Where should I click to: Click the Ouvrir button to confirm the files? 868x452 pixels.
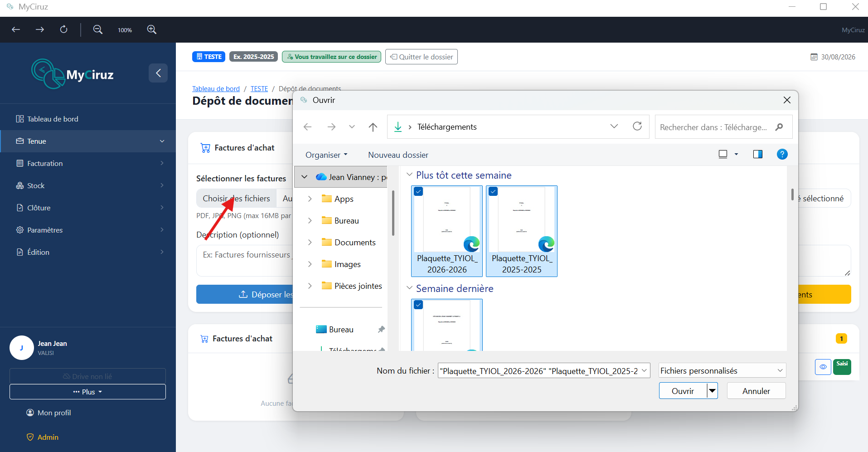pos(683,391)
